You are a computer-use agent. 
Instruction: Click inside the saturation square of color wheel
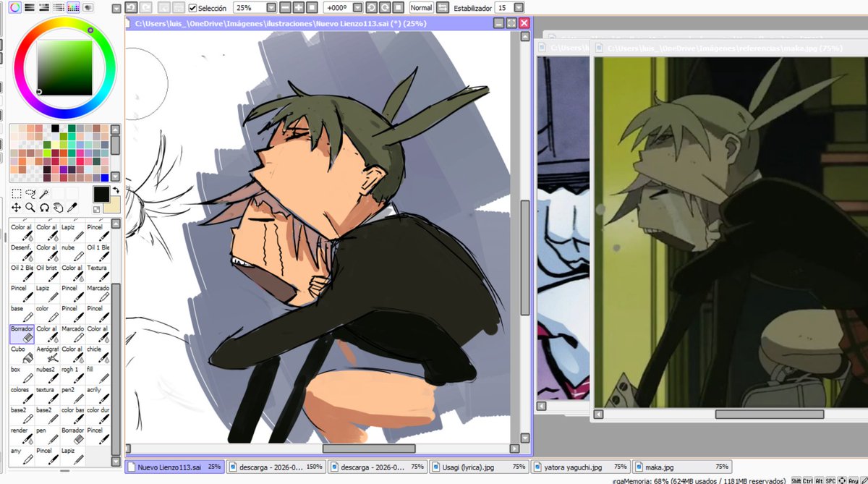(65, 67)
